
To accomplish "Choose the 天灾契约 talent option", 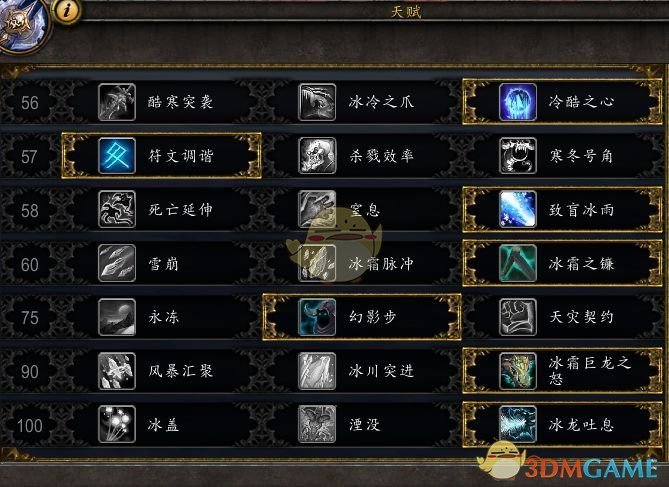I will (563, 317).
